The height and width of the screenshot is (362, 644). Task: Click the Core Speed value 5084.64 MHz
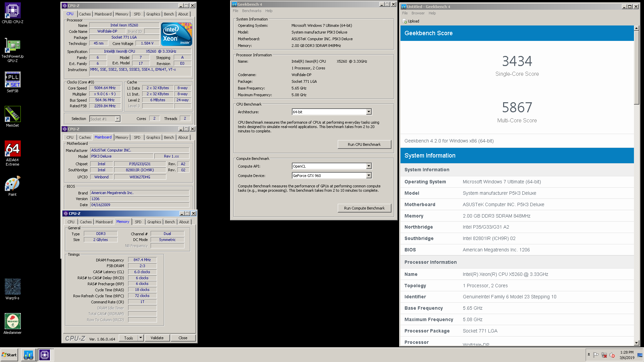point(105,88)
